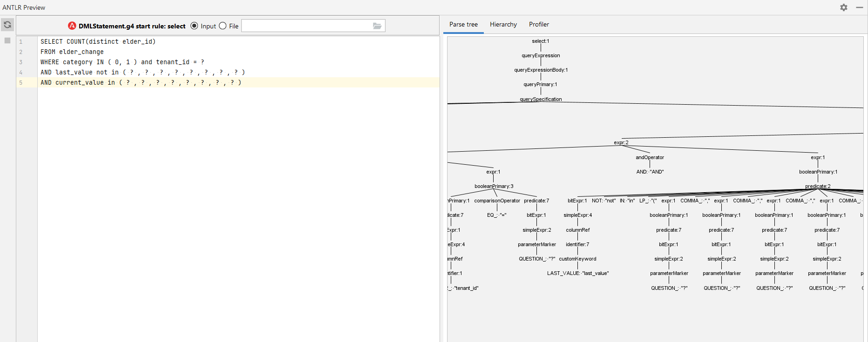This screenshot has height=342, width=868.
Task: Open the ANTLR Preview settings gear
Action: [x=844, y=7]
